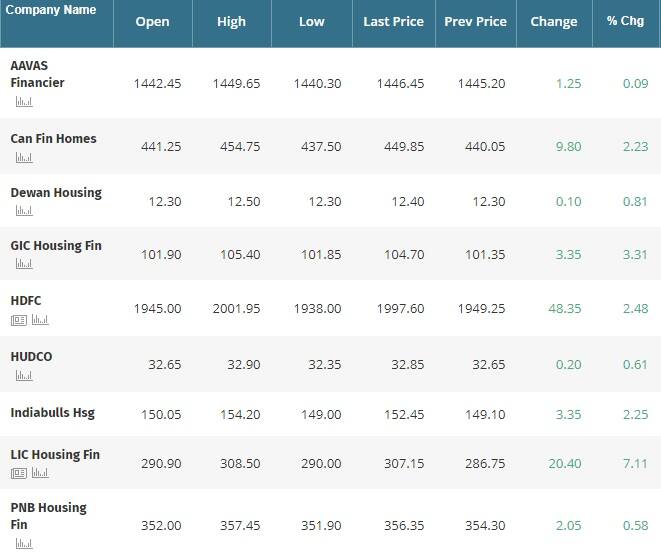Open the news icon under HDFC
Viewport: 661px width, 552px height.
[x=19, y=320]
